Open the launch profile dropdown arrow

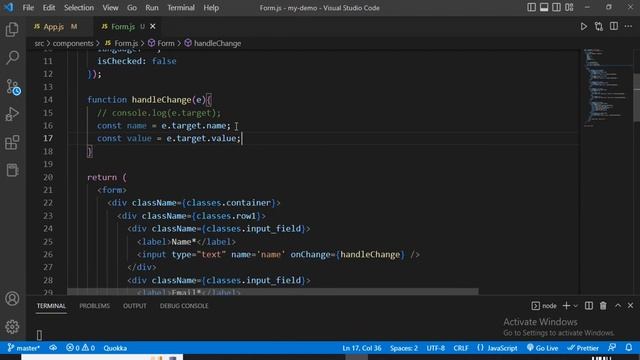pos(576,306)
